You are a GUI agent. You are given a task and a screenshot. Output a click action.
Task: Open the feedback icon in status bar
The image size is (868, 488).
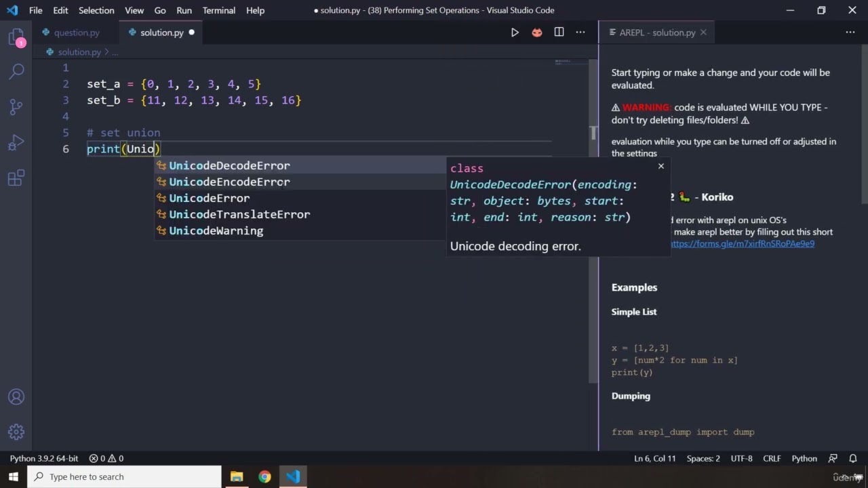pyautogui.click(x=833, y=458)
